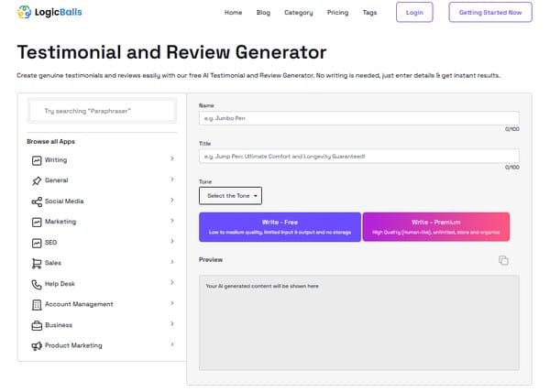The width and height of the screenshot is (550, 392).
Task: Click the LogicBalls logo icon
Action: (x=24, y=12)
